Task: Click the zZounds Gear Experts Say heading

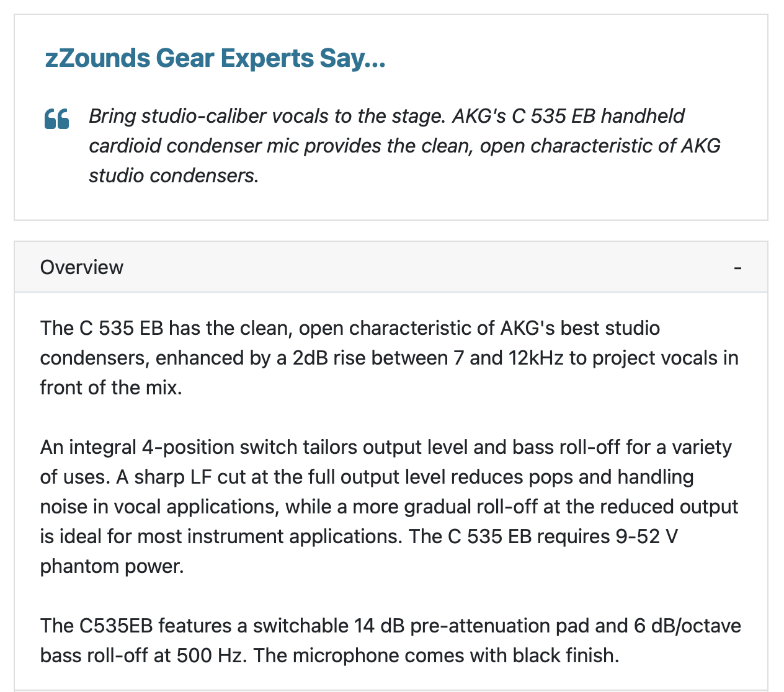Action: click(x=215, y=58)
